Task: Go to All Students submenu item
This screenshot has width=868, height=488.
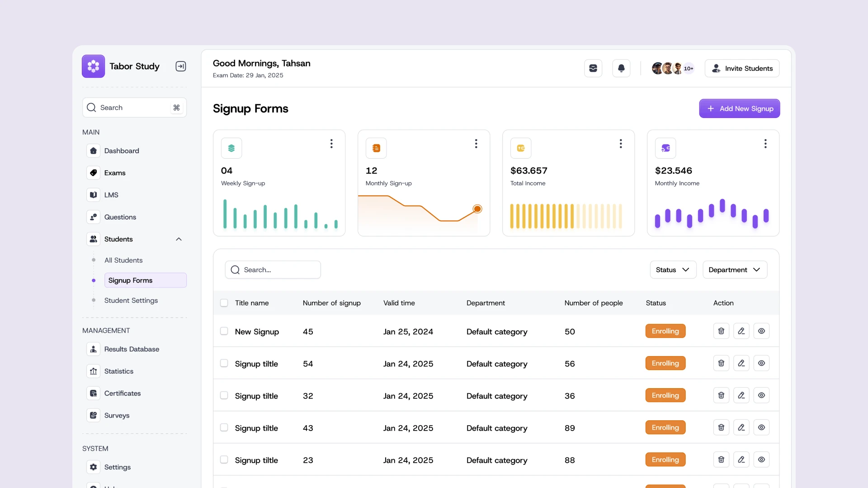Action: pyautogui.click(x=123, y=260)
